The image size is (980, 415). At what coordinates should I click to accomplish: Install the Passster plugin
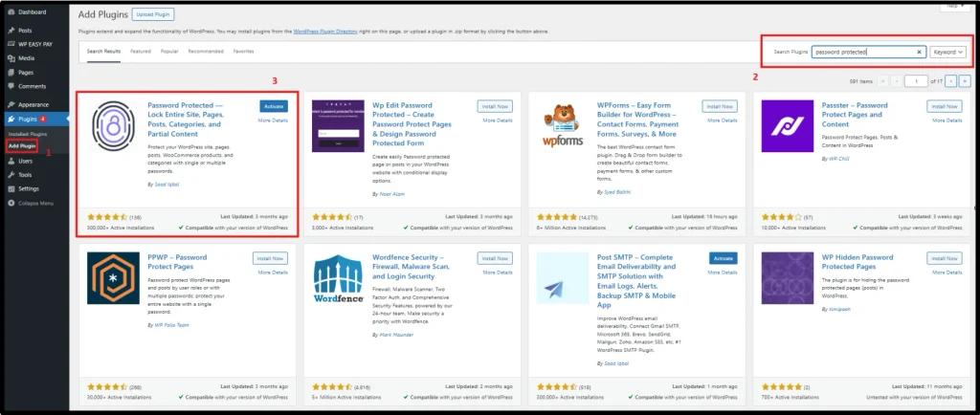tap(945, 106)
